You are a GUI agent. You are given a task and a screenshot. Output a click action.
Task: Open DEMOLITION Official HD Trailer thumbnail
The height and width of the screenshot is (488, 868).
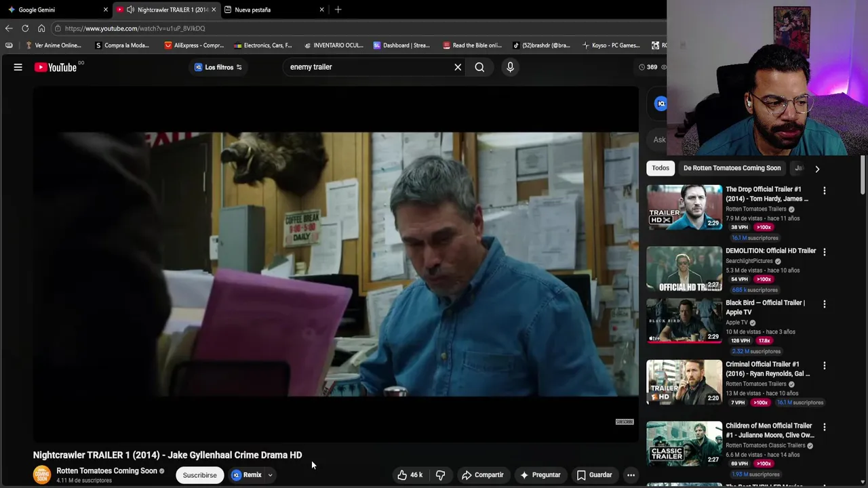pyautogui.click(x=684, y=268)
